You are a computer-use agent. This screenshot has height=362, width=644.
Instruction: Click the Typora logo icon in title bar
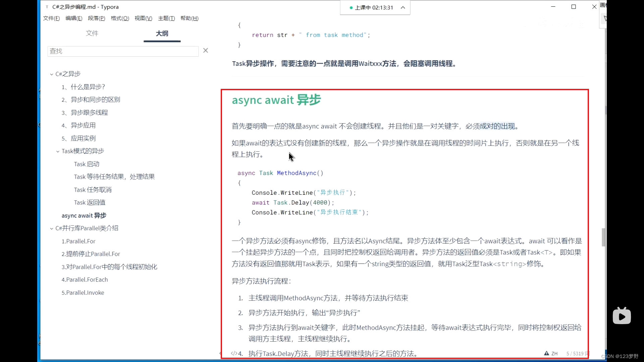pyautogui.click(x=47, y=7)
